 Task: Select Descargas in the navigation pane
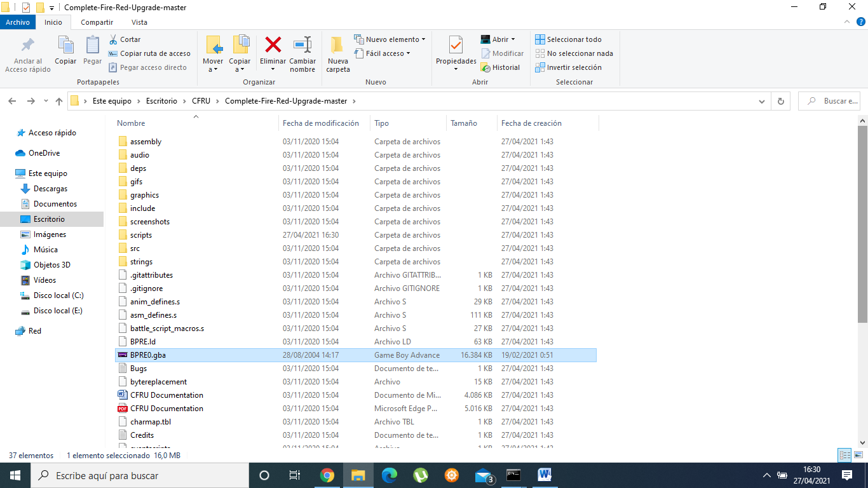[x=50, y=189]
